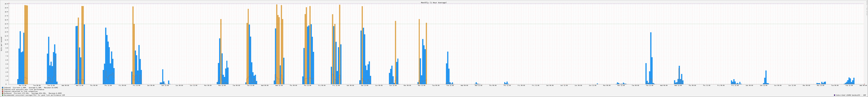Select the Inbound legend text with Maximum-19.83M

pos(31,87)
